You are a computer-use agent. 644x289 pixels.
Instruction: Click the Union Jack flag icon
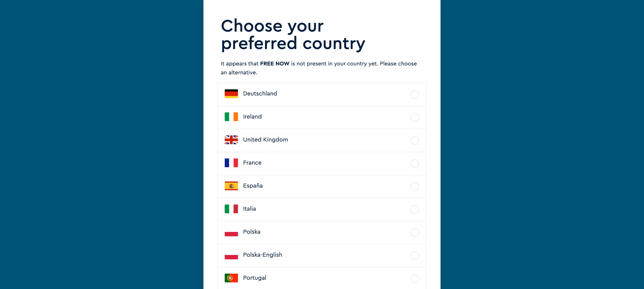[231, 140]
